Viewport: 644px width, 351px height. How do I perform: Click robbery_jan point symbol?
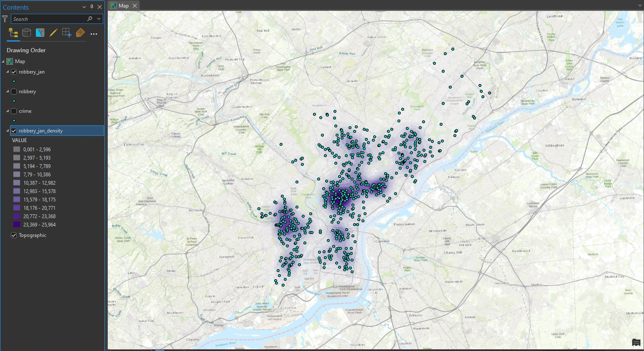click(x=14, y=81)
